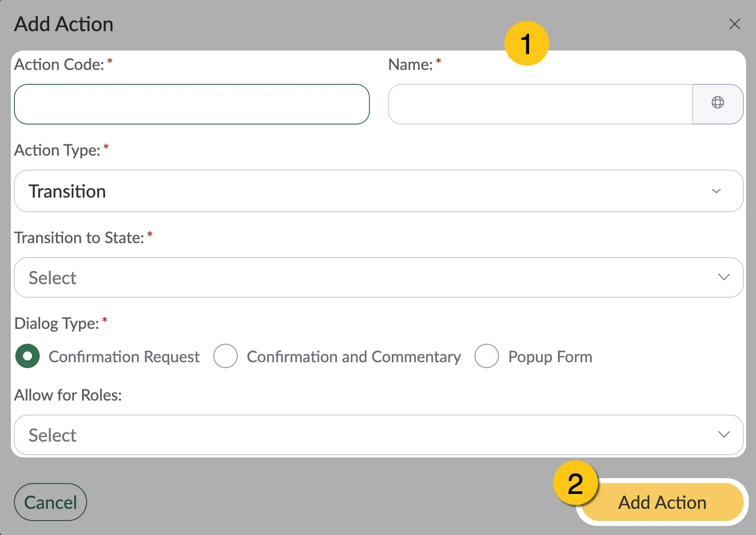This screenshot has height=535, width=756.
Task: Click the globe translation icon beside Name
Action: 717,103
